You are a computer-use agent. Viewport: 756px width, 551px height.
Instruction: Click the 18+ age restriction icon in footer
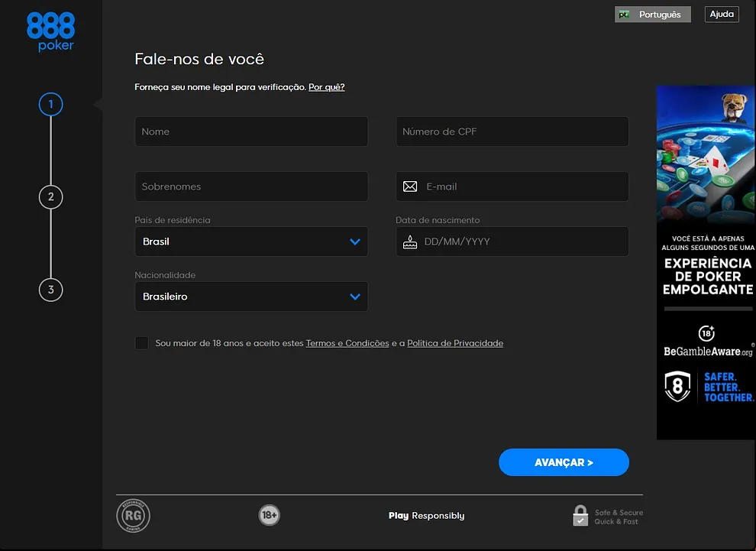[x=269, y=516]
